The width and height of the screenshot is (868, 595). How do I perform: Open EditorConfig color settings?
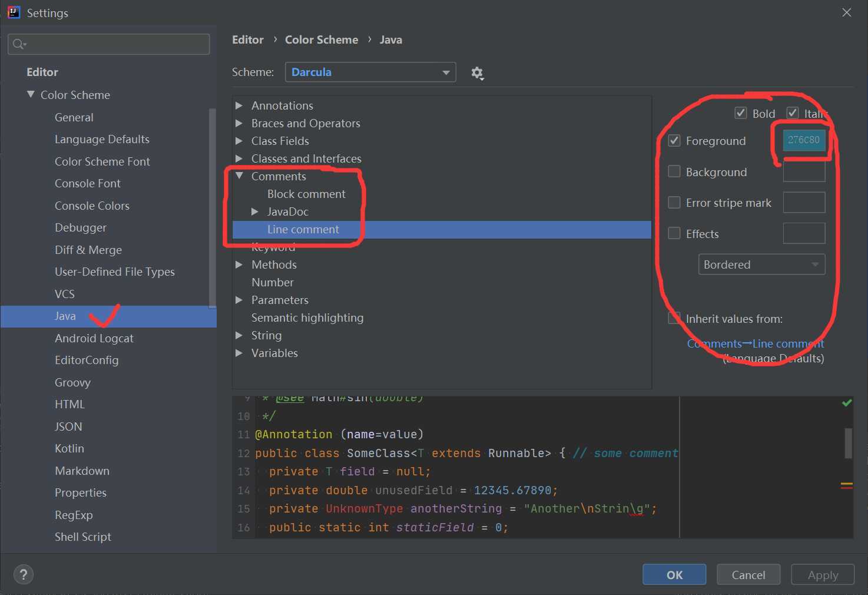87,360
